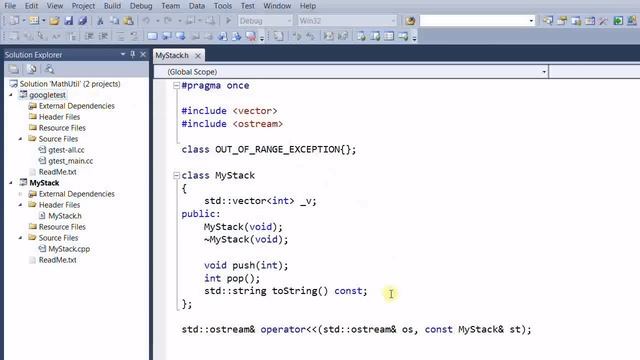Open Solution Explorer window position dropdown
640x360 pixels.
pyautogui.click(x=122, y=54)
